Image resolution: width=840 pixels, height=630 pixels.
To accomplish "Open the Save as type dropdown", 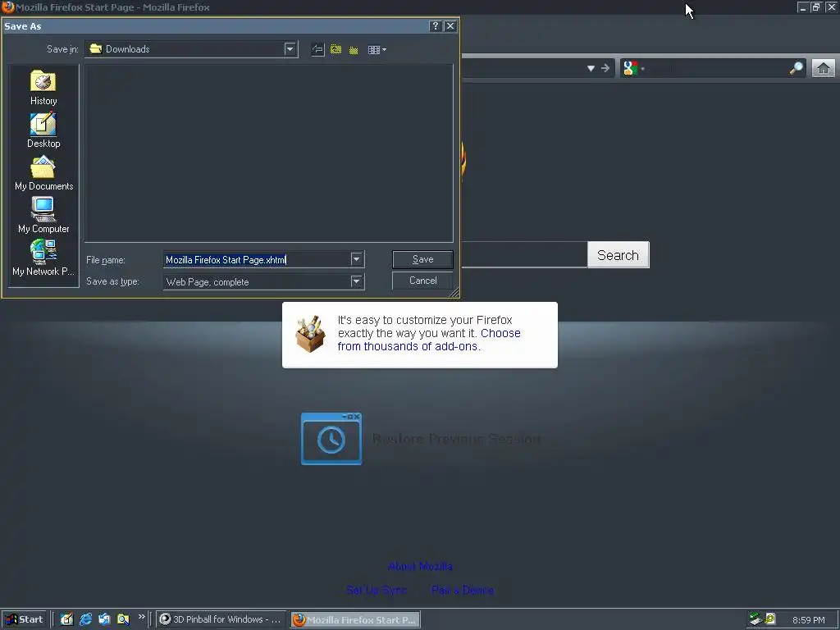I will (x=356, y=281).
